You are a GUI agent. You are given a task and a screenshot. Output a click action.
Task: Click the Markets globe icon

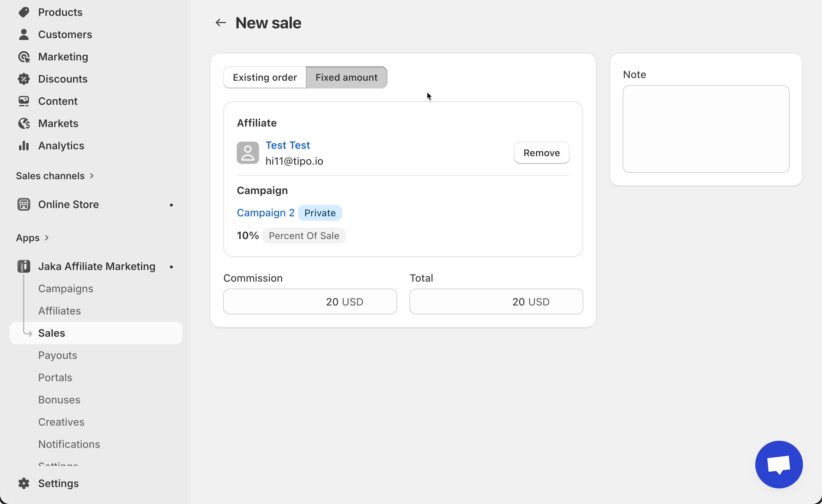(x=24, y=123)
